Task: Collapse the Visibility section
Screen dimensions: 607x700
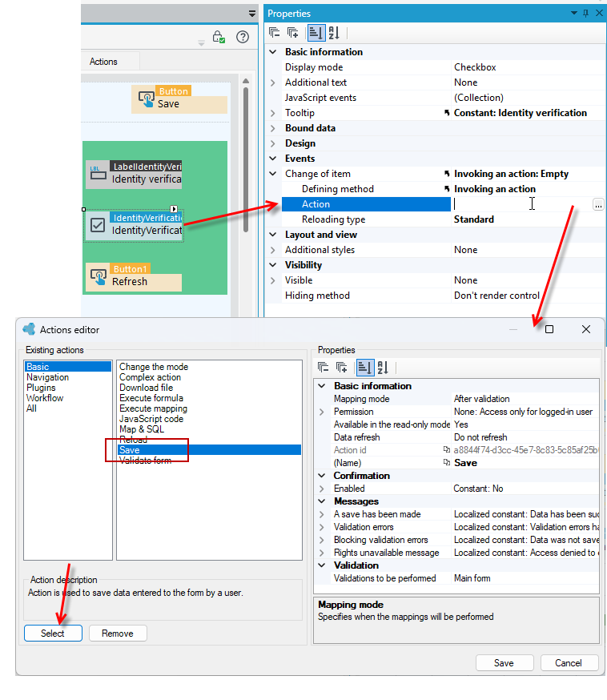Action: [x=273, y=265]
